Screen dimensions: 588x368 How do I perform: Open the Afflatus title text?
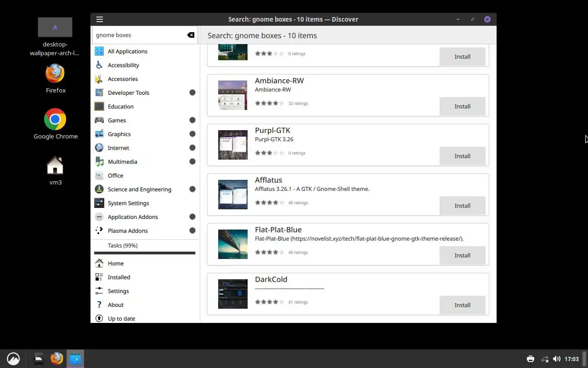(x=268, y=180)
